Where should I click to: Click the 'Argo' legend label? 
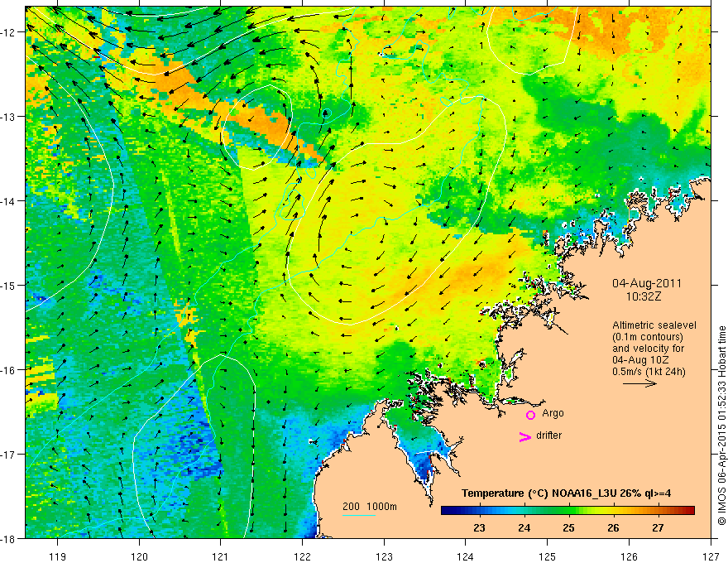pyautogui.click(x=553, y=413)
